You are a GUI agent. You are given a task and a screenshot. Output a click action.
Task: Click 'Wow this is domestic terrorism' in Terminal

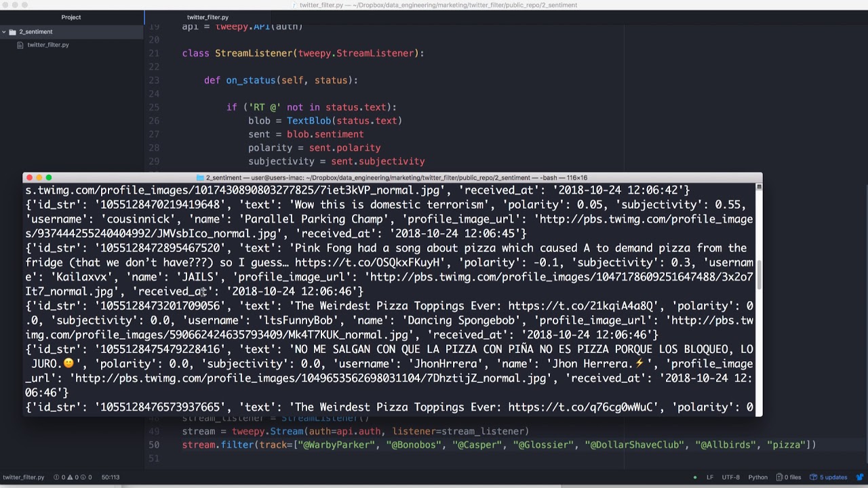pos(389,205)
